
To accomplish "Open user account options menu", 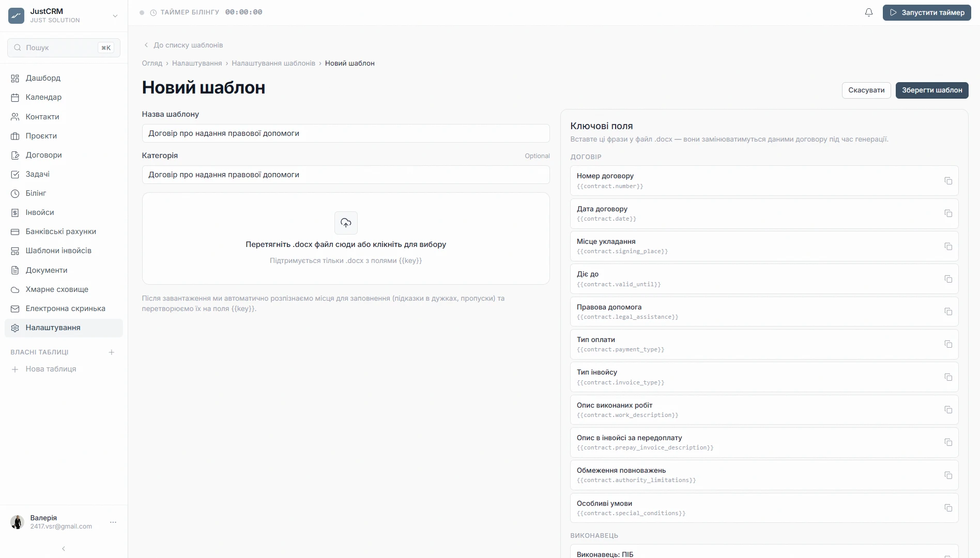I will (x=113, y=522).
